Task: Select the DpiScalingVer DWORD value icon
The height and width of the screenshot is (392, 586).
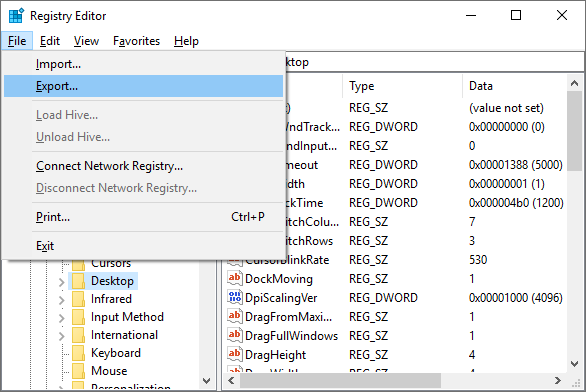Action: pyautogui.click(x=234, y=297)
